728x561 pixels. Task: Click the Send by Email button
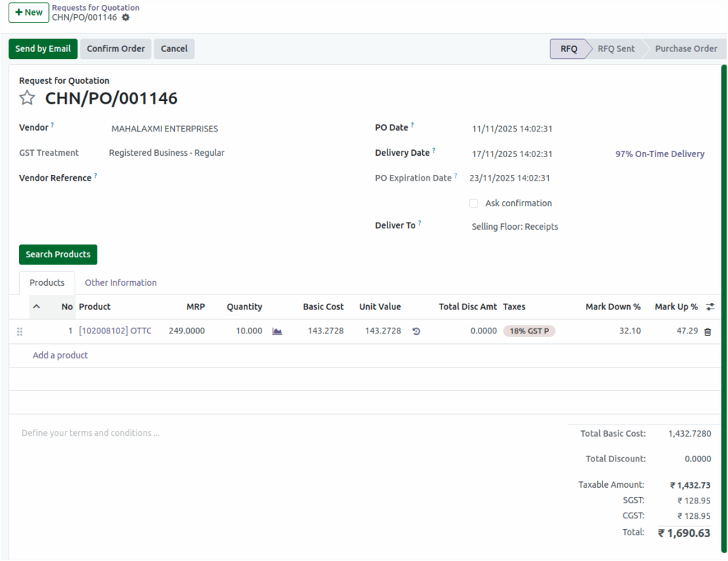43,48
